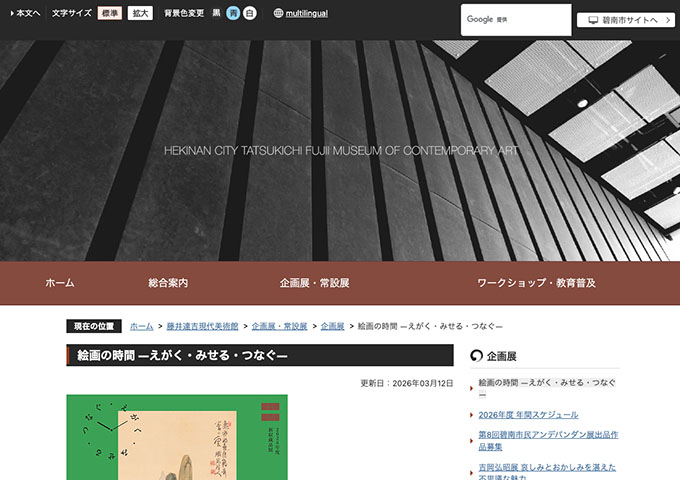Switch background color to 黒
Viewport: 680px width, 480px height.
[216, 13]
